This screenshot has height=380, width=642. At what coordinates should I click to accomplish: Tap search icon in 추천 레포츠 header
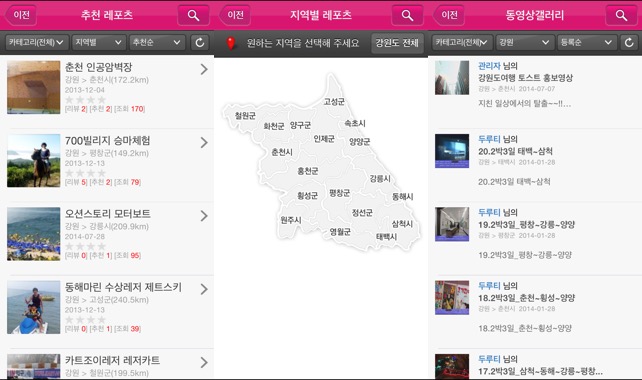(x=193, y=16)
